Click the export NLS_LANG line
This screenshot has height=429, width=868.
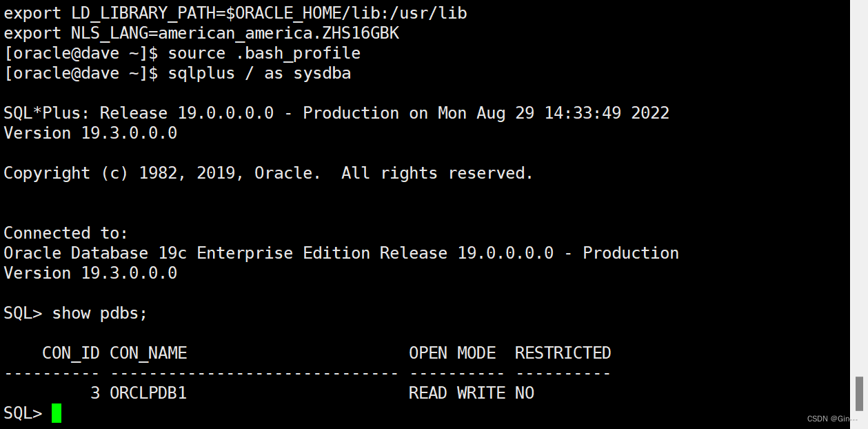pyautogui.click(x=201, y=33)
